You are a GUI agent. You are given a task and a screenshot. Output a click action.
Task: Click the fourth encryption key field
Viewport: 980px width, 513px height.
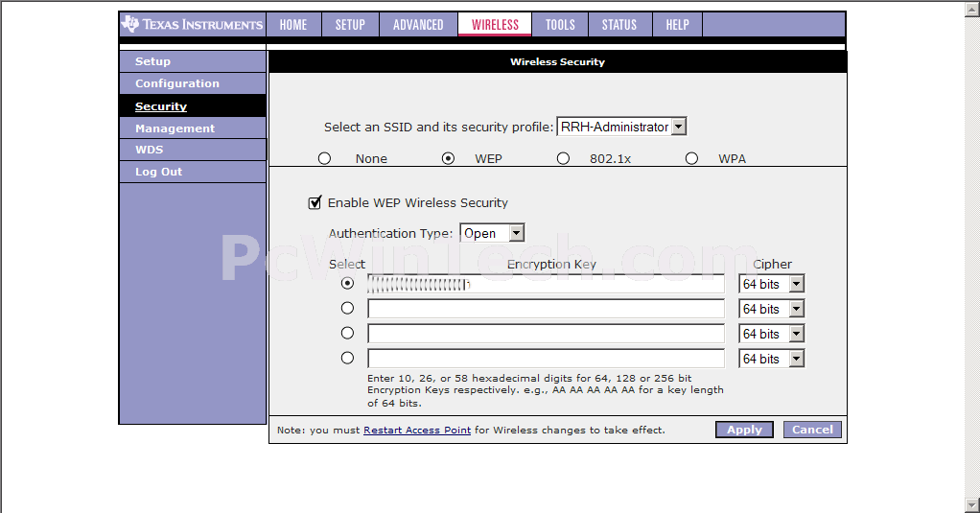click(x=546, y=359)
